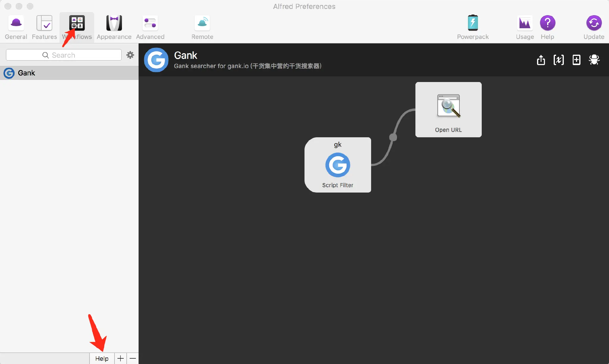The width and height of the screenshot is (609, 364).
Task: Open the workflow variables [x] icon
Action: (x=558, y=60)
